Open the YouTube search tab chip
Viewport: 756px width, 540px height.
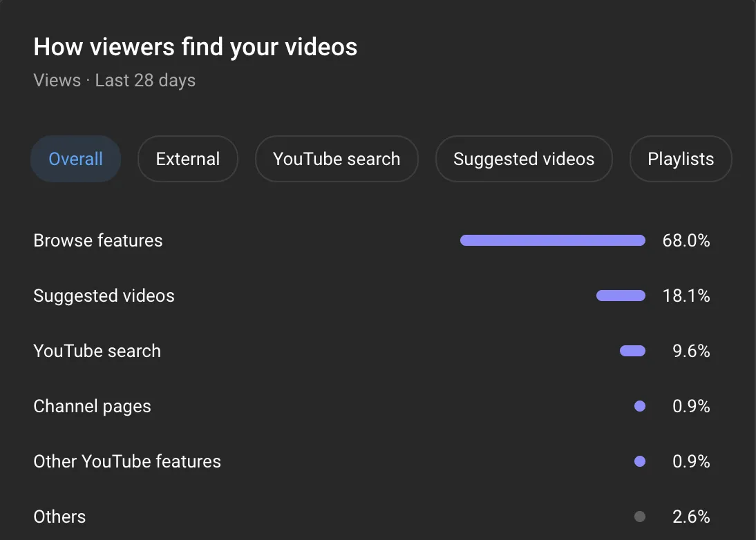click(x=337, y=159)
